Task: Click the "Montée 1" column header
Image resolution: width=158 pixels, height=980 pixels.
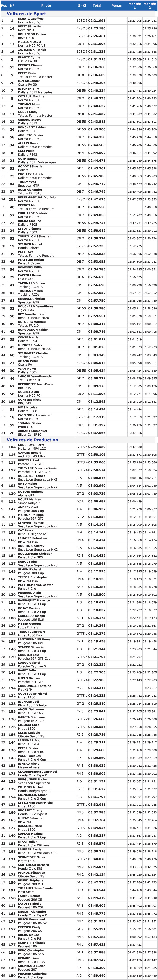Action: (x=135, y=6)
